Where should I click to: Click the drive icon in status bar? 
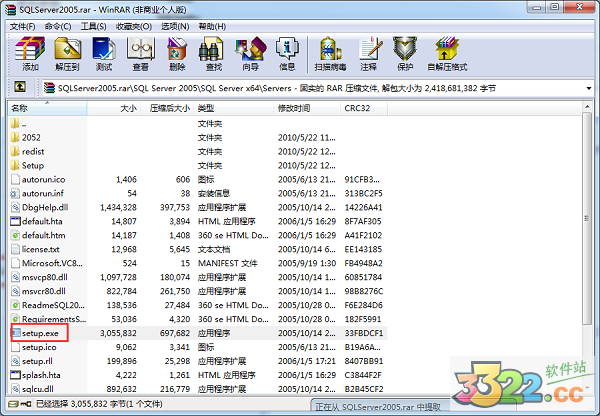tap(13, 404)
